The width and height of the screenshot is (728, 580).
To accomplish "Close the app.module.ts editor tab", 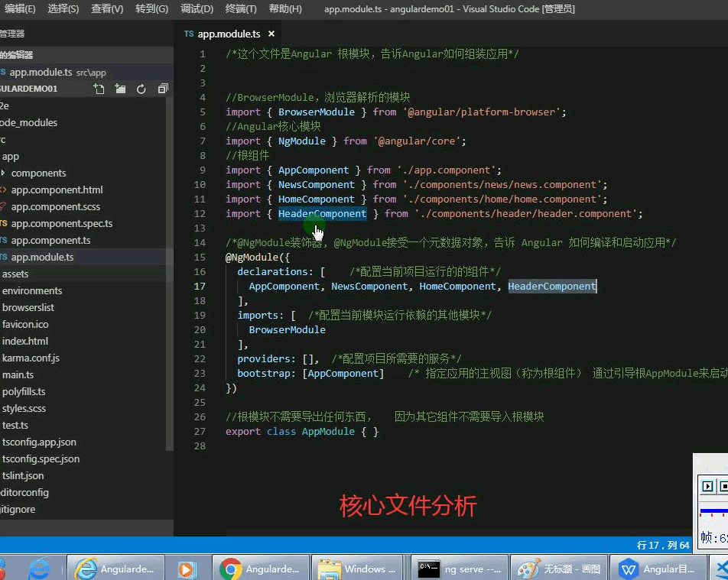I will pyautogui.click(x=271, y=34).
